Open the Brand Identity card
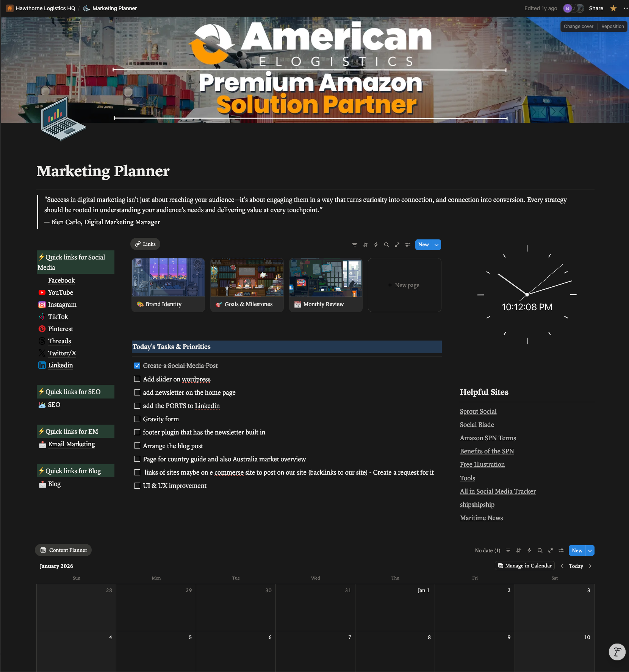 [x=168, y=285]
